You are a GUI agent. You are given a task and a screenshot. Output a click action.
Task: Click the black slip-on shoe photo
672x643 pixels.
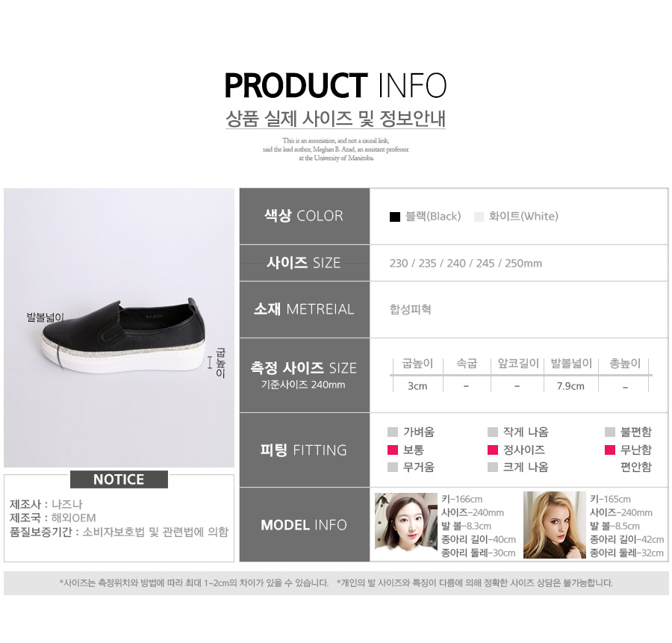point(119,328)
